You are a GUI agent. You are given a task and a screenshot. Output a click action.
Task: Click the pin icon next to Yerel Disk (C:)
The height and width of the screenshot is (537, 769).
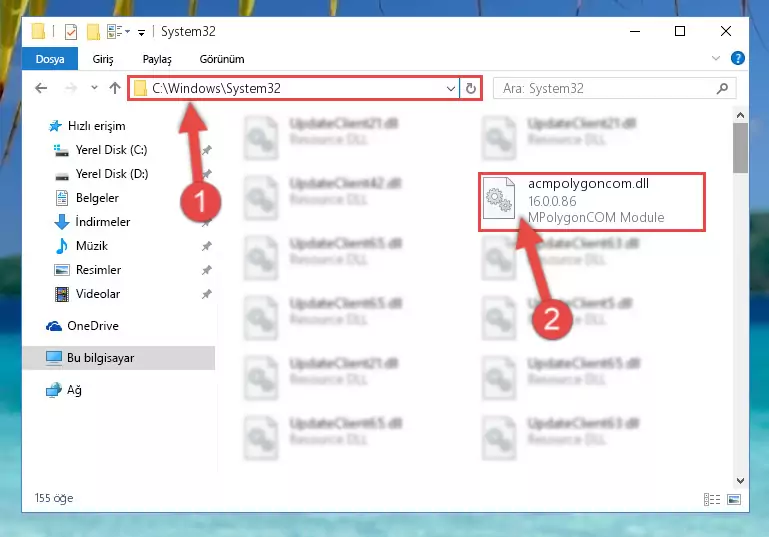tap(207, 150)
